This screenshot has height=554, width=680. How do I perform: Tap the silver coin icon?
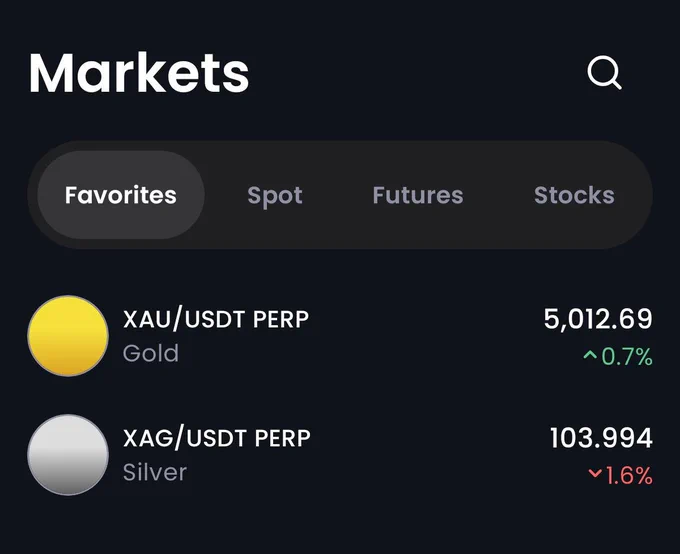68,455
